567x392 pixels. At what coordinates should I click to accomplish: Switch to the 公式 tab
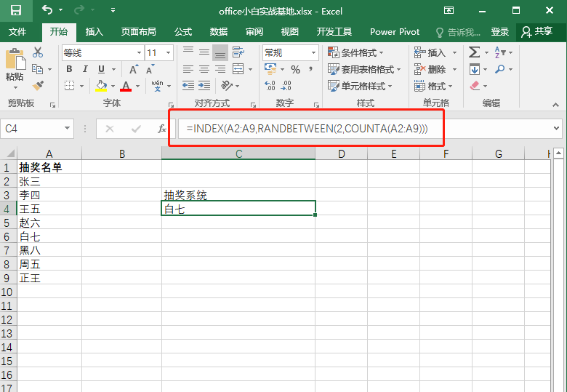pos(183,32)
